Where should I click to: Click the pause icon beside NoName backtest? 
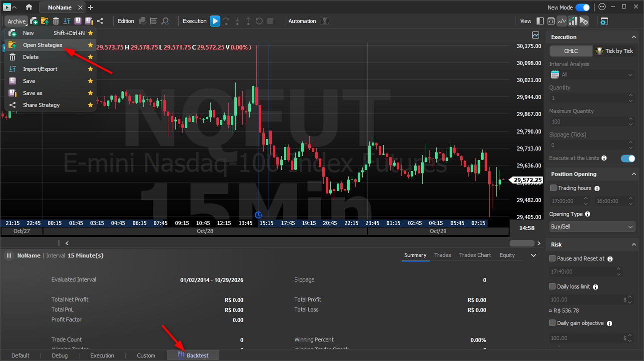click(9, 255)
